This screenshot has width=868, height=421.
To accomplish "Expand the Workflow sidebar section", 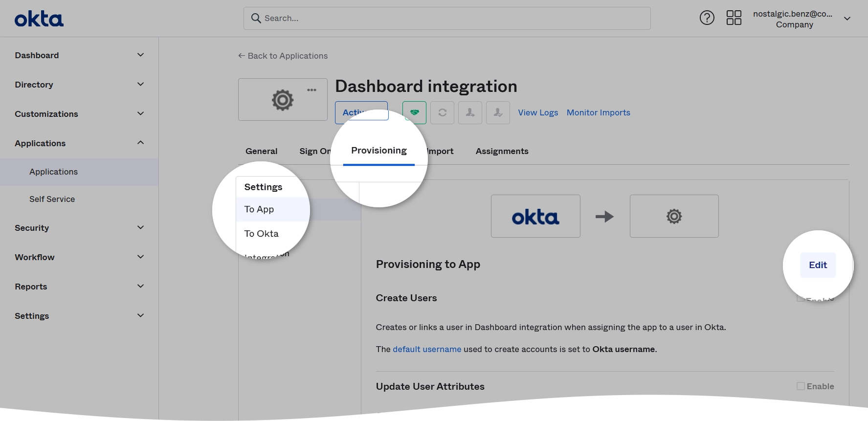I will 79,257.
